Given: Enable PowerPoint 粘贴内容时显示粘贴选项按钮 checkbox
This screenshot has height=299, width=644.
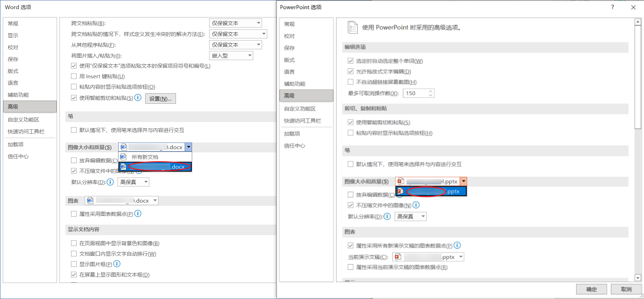Looking at the screenshot, I should coord(351,133).
